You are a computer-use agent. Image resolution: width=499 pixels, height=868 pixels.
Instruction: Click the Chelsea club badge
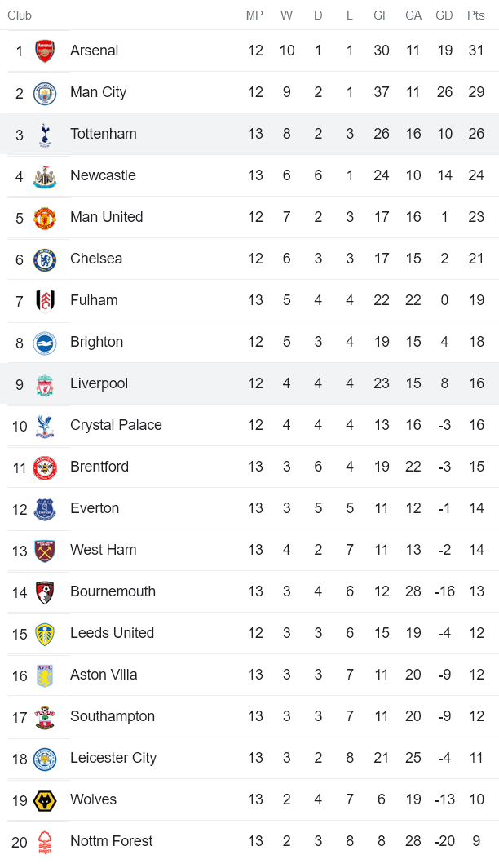tap(45, 259)
